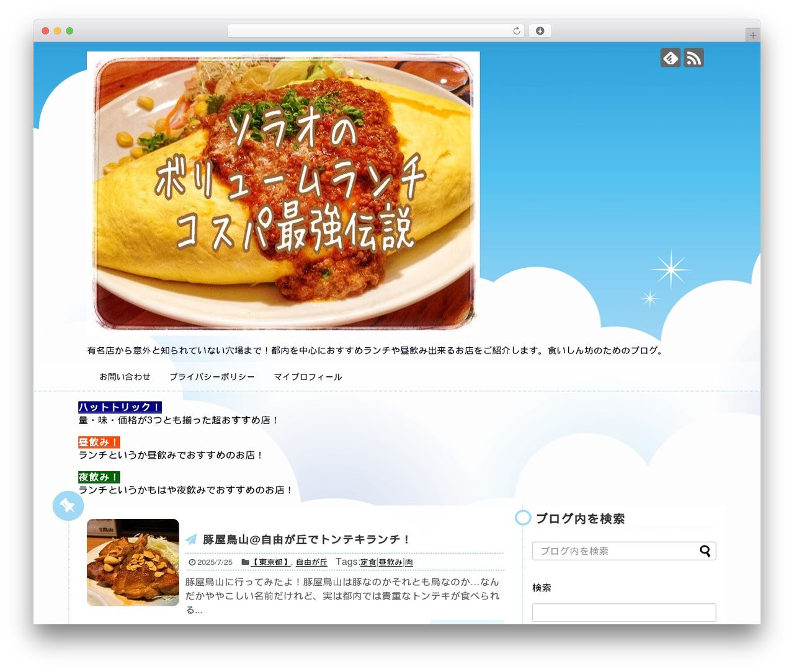Open the post 豚屋鳥山@自由が丘でトンテキランチ！
Image resolution: width=794 pixels, height=672 pixels.
[x=306, y=539]
